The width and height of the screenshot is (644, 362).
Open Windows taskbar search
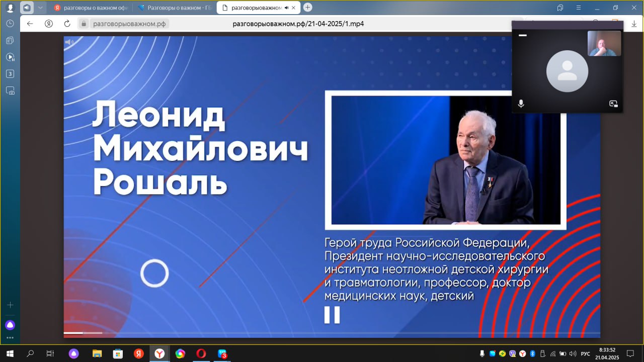(30, 353)
